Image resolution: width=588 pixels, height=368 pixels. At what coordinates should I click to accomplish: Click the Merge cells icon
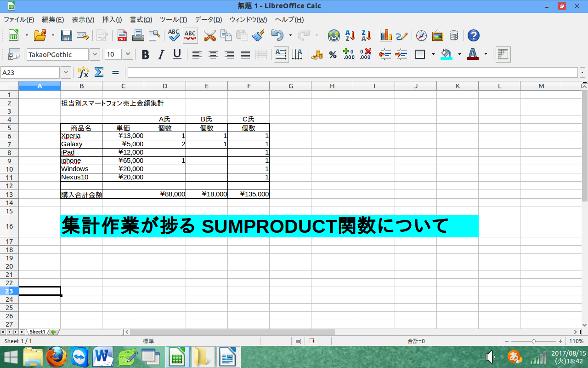click(261, 55)
